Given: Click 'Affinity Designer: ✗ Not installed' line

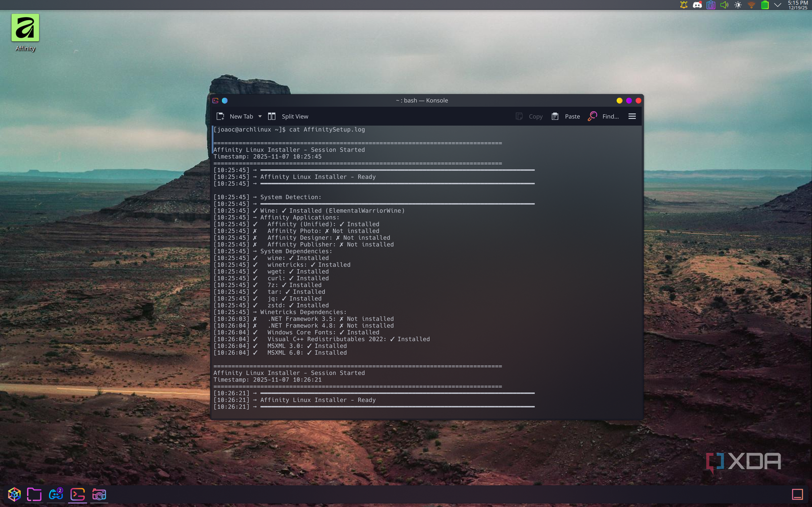Looking at the screenshot, I should pos(302,238).
